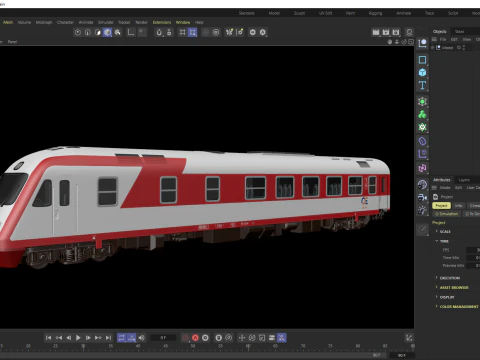Viewport: 480px width, 360px height.
Task: Click the viewport dolly arrow icon
Action: click(x=397, y=42)
